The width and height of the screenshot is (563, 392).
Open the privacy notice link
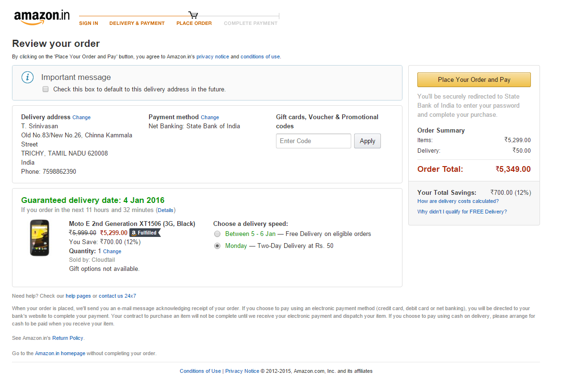(213, 56)
